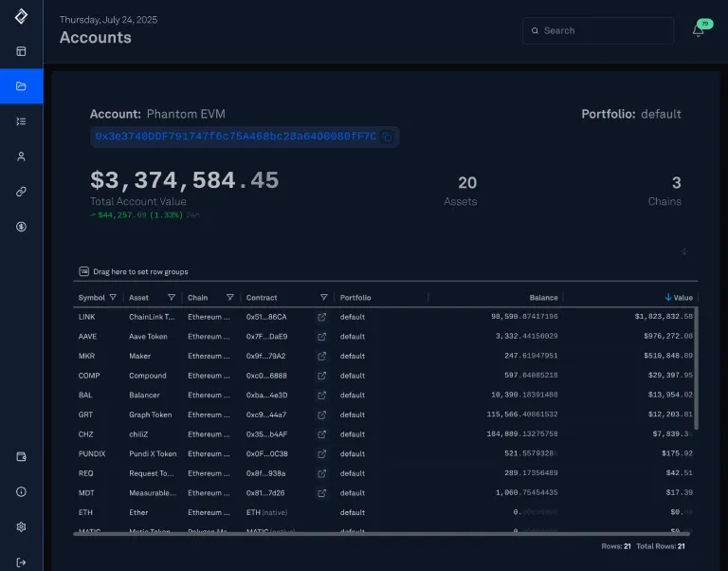The width and height of the screenshot is (728, 571).
Task: Click the Ether asset cell
Action: (x=138, y=512)
